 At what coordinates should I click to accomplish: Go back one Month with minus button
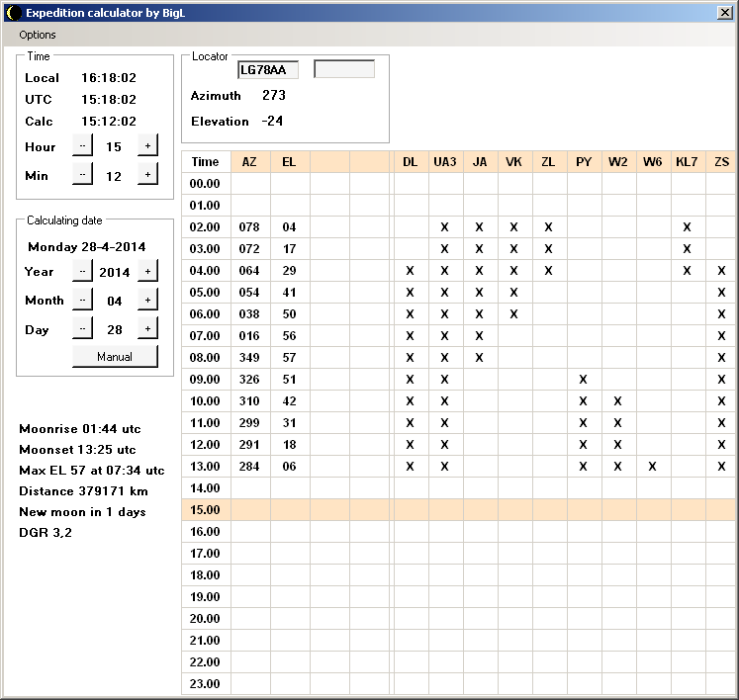tap(81, 300)
